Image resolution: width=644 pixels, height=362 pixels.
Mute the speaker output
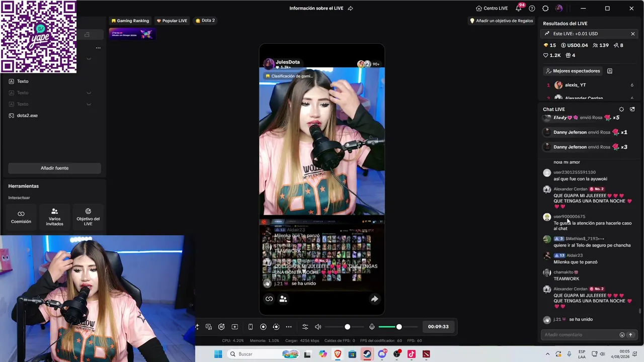click(318, 327)
